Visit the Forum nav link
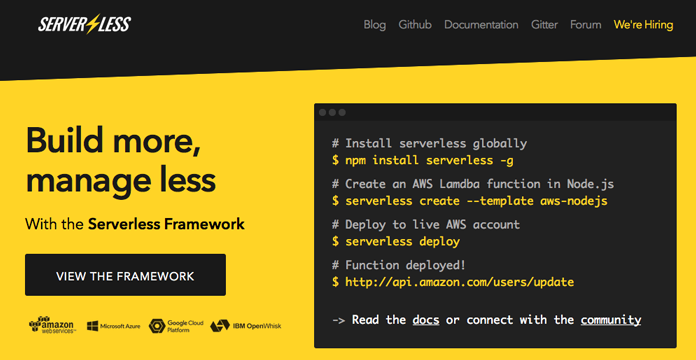The width and height of the screenshot is (696, 360). coord(585,24)
